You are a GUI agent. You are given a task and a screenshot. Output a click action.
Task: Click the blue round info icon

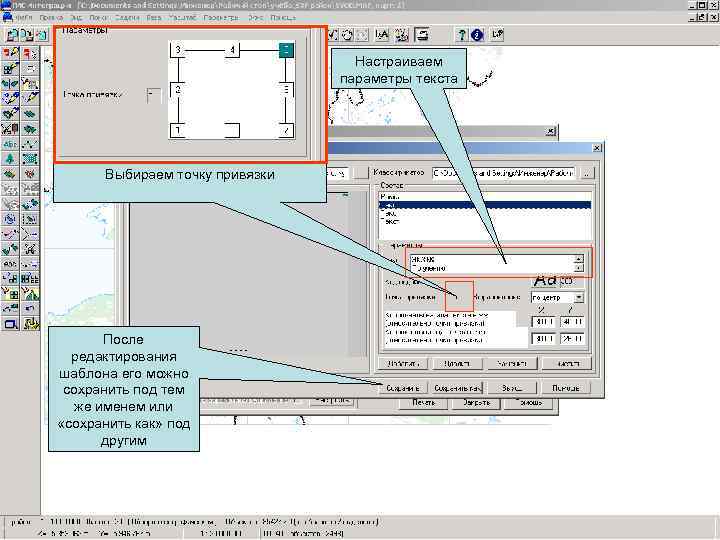point(477,35)
